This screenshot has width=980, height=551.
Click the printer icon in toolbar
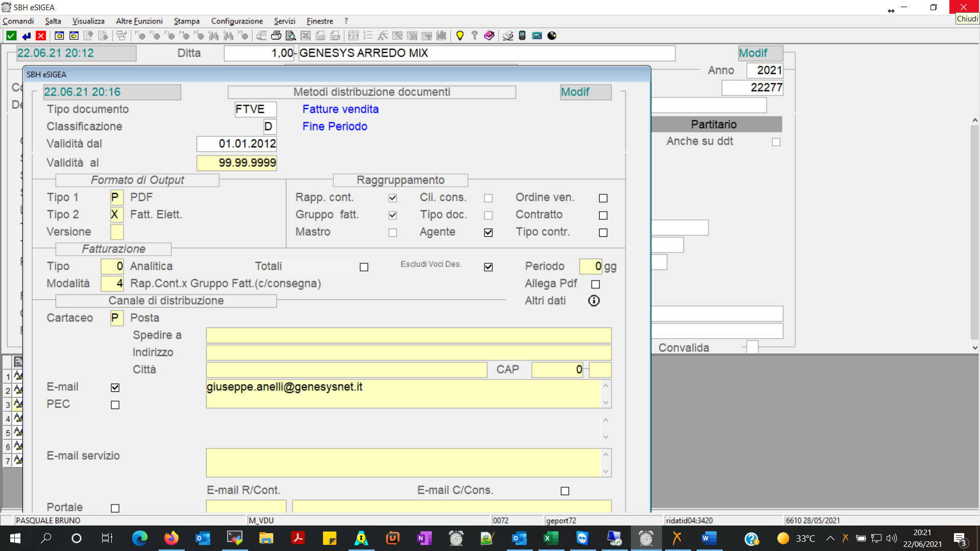click(x=276, y=36)
